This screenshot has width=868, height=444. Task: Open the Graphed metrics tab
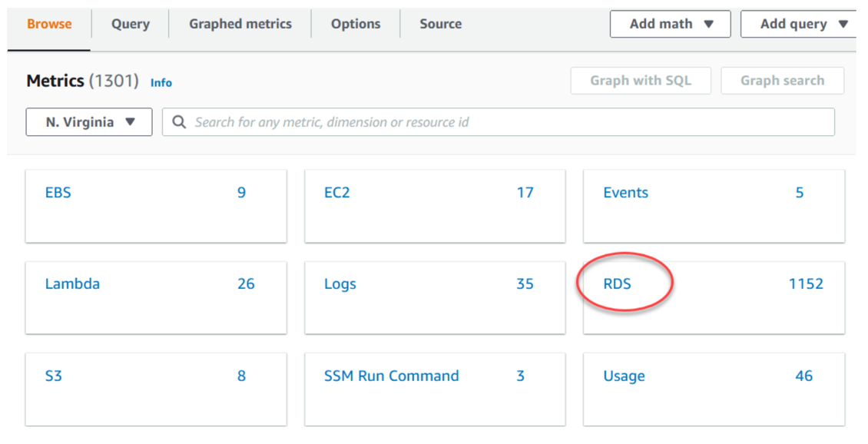240,24
